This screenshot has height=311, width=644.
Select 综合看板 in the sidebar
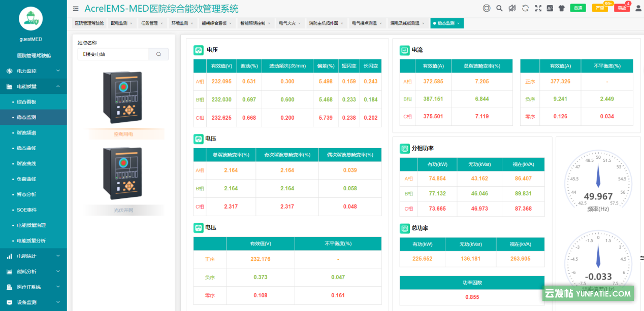click(x=34, y=102)
